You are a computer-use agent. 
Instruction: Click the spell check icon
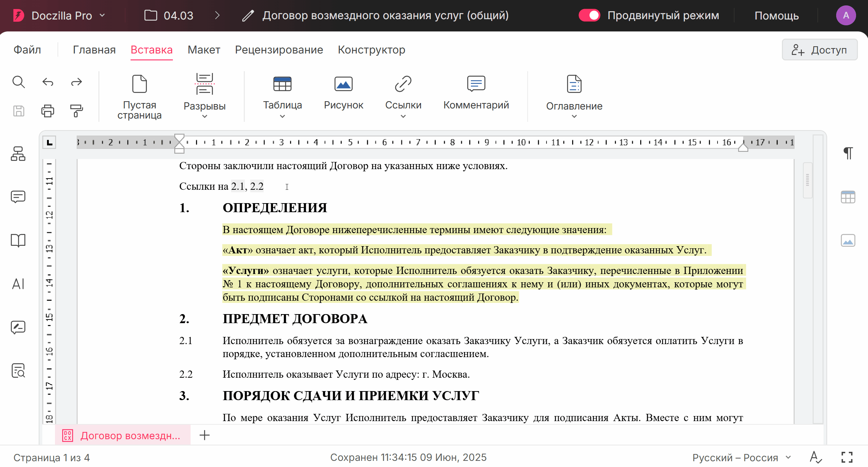(816, 458)
